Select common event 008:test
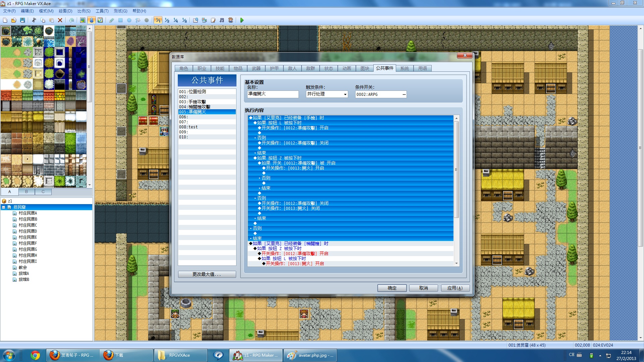Screen dimensions: 644x362 coord(207,127)
